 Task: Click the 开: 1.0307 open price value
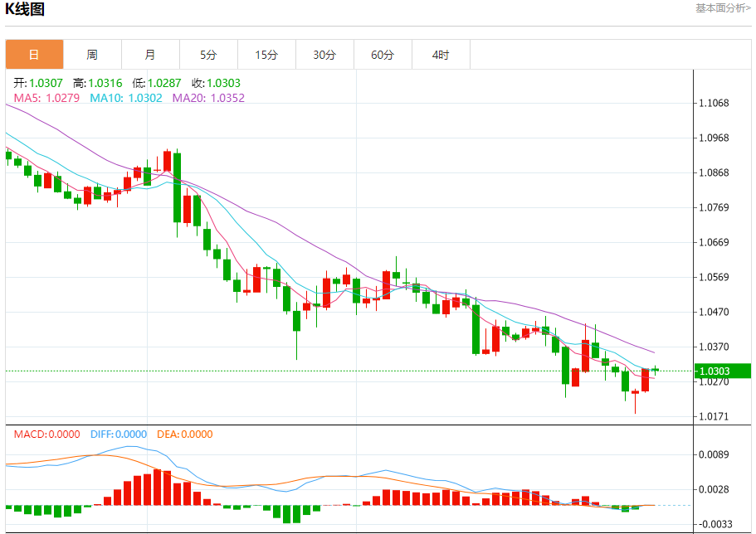38,83
